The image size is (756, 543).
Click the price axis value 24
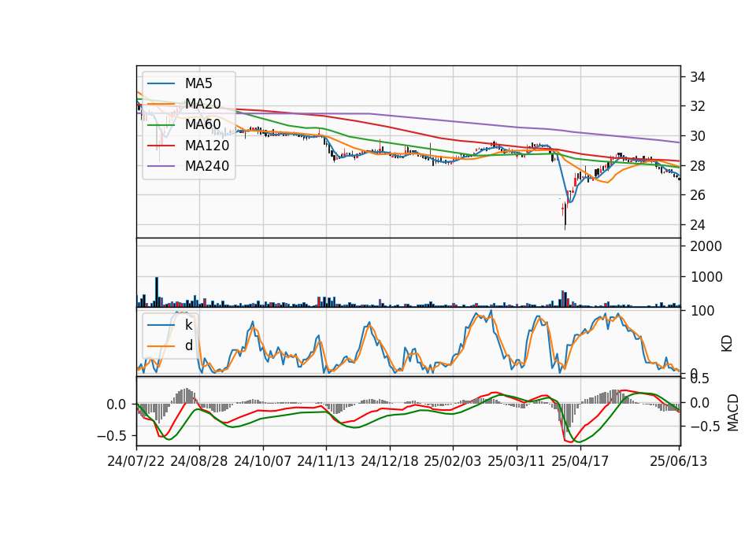(698, 225)
